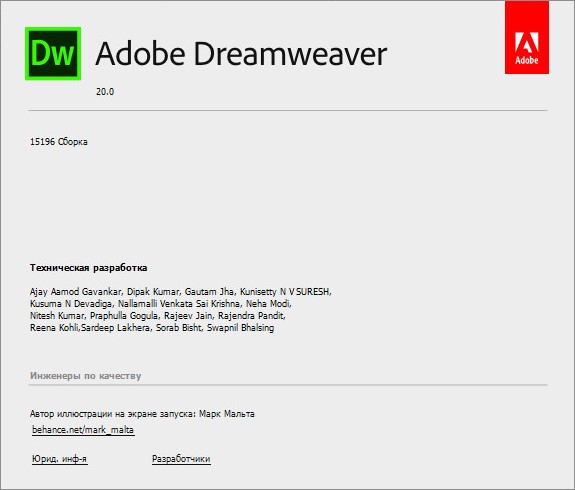The width and height of the screenshot is (575, 490).
Task: Open the behance.net/mark_malta link
Action: [83, 429]
